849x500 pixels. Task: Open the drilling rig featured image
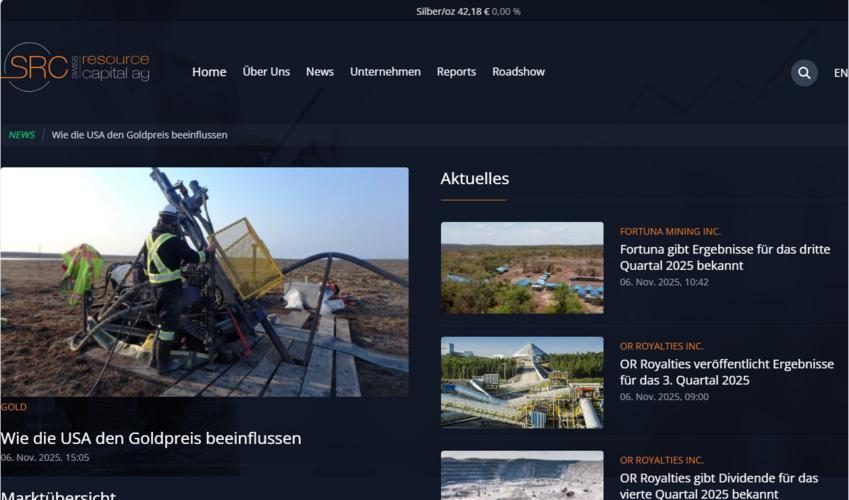(204, 282)
